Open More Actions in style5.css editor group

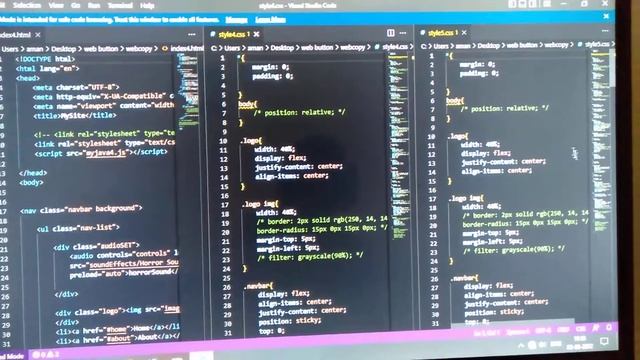(x=605, y=31)
